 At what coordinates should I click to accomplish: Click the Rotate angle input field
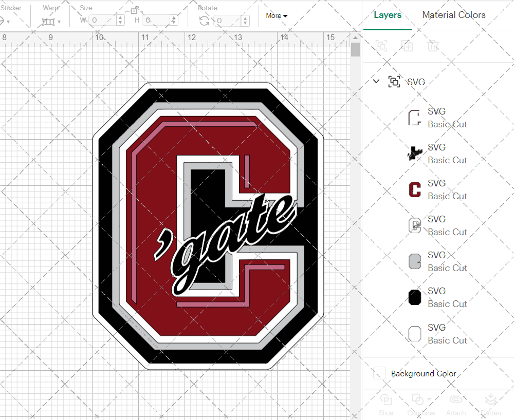point(228,21)
